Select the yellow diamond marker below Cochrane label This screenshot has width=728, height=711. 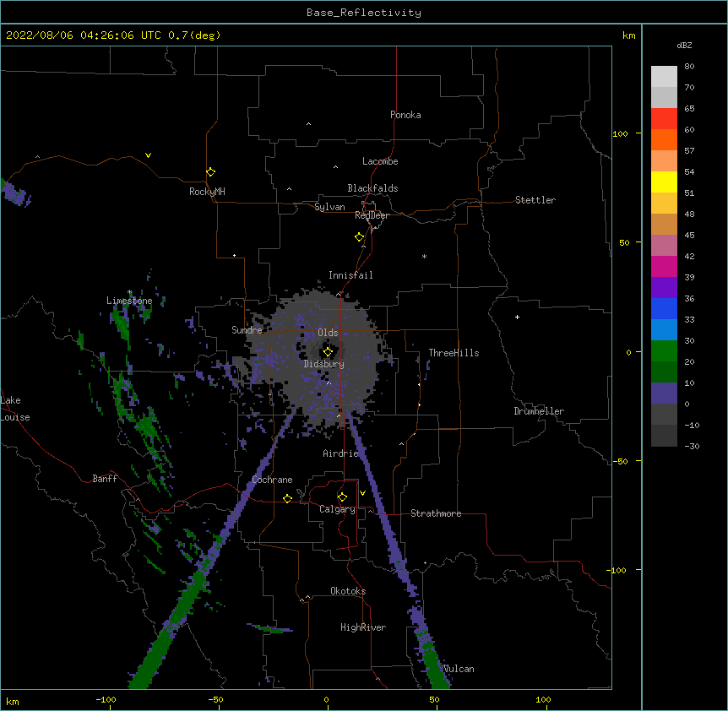point(287,498)
